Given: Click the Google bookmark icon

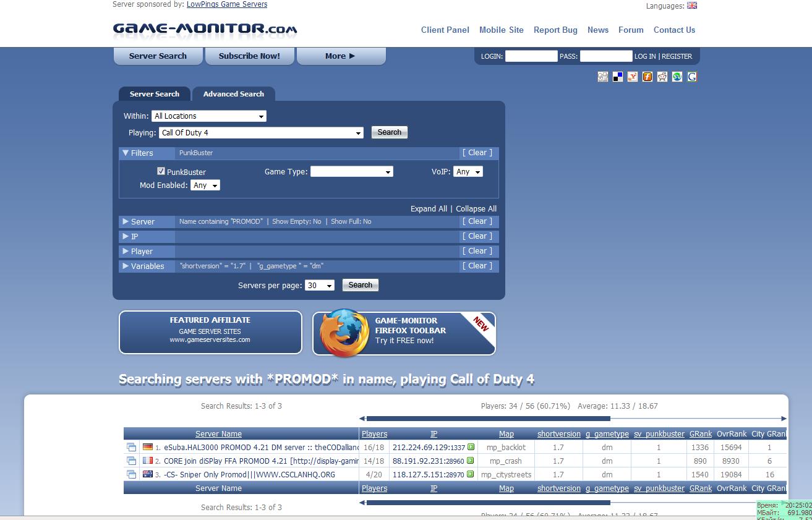Looking at the screenshot, I should coord(692,77).
